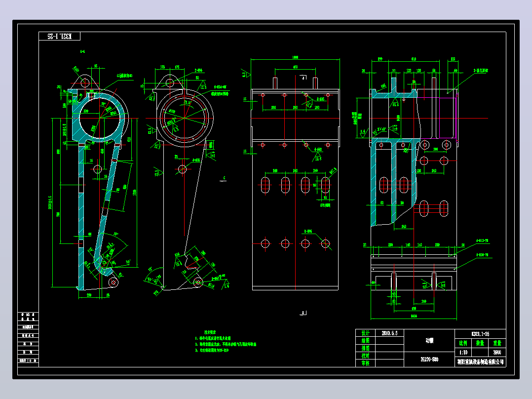This screenshot has width=532, height=399.
Task: Click the company name cell in title block
Action: [x=481, y=362]
